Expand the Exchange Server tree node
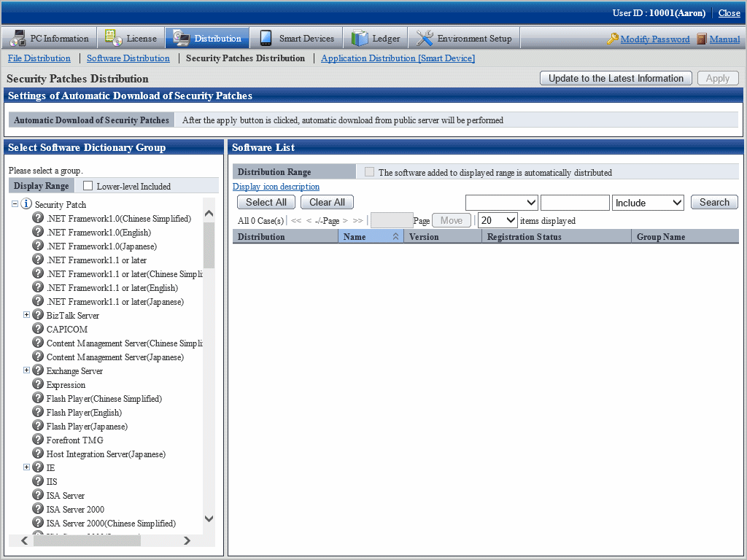 pos(27,370)
